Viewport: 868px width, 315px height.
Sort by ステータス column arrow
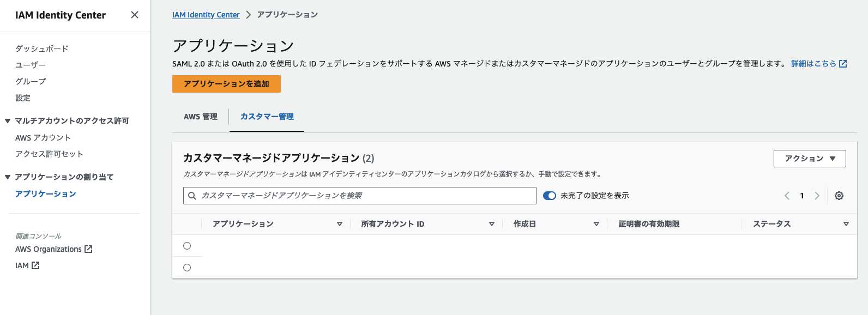(846, 224)
